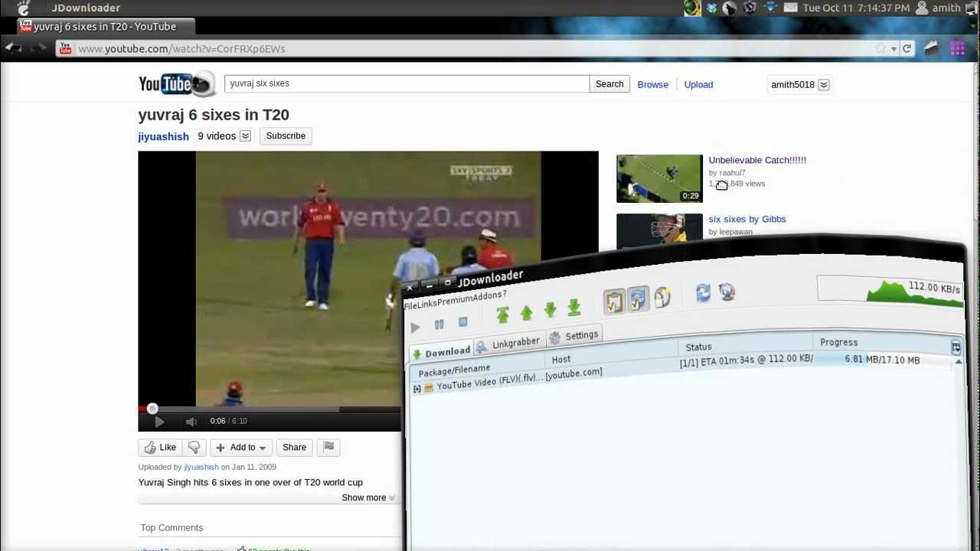This screenshot has height=551, width=980.
Task: Dislike the video with thumbs down
Action: pyautogui.click(x=194, y=448)
